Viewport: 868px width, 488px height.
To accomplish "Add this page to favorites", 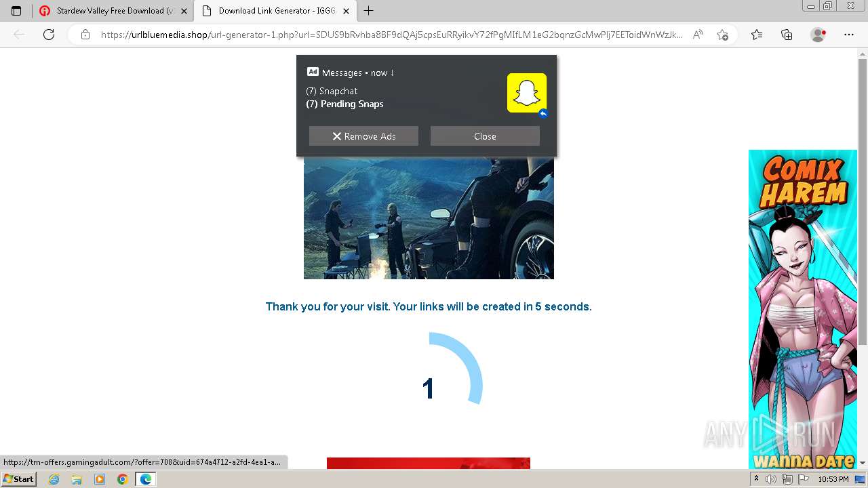I will tap(722, 35).
